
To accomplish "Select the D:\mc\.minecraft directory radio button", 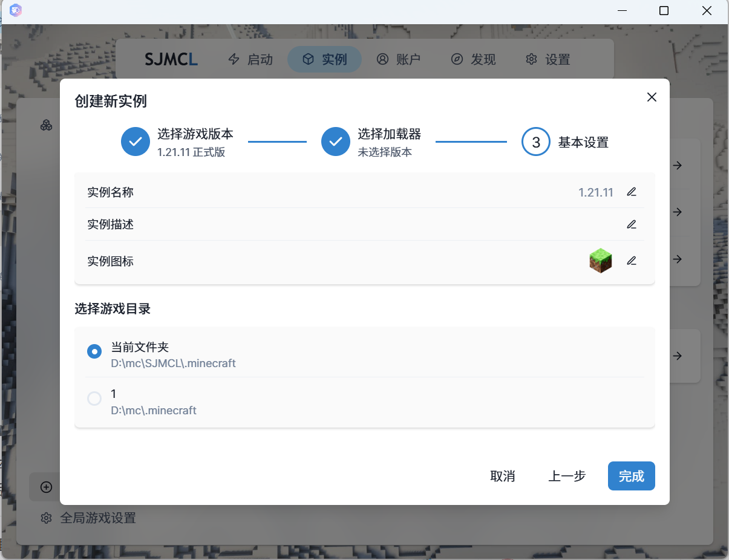I will coord(94,399).
